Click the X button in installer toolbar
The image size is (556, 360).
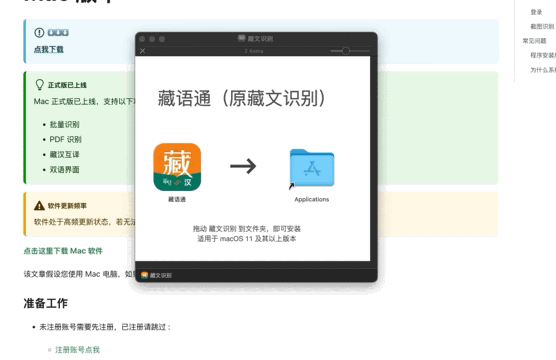coord(143,51)
